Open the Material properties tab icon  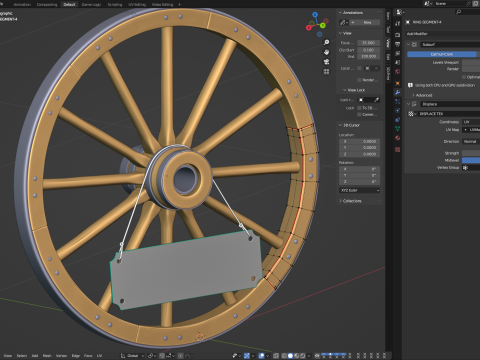point(397,138)
